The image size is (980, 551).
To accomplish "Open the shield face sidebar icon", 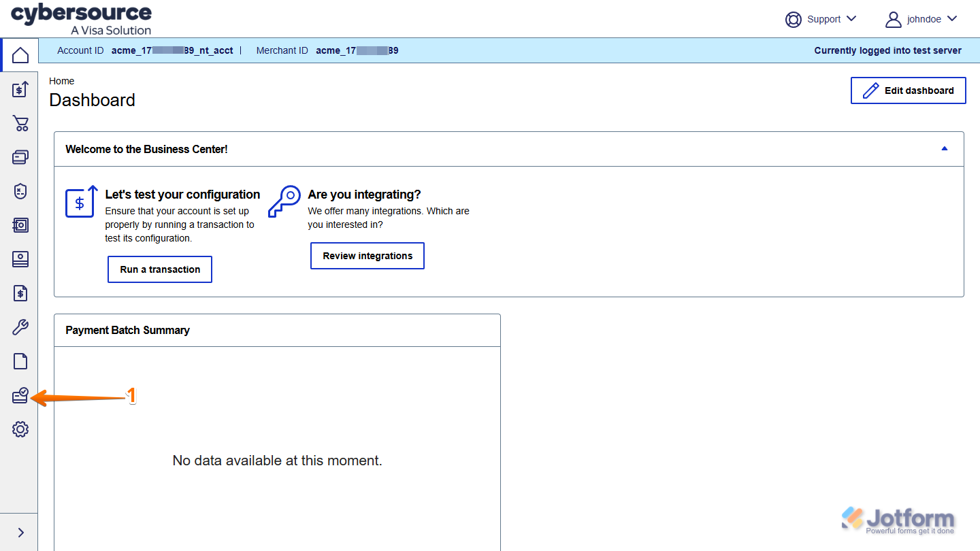I will tap(20, 191).
